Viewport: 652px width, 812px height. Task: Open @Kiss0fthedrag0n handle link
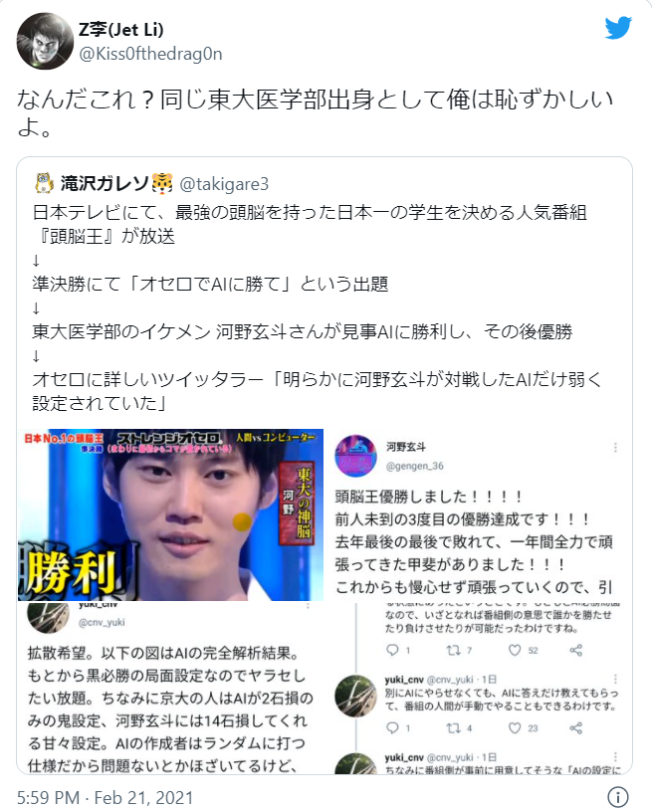(x=150, y=54)
